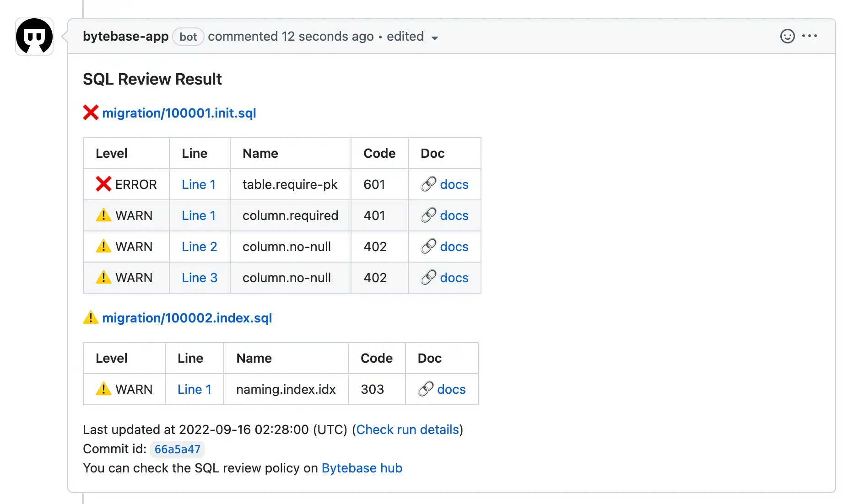Click the warning triangle before migration/100002.index.sql
This screenshot has height=504, width=854.
tap(91, 317)
